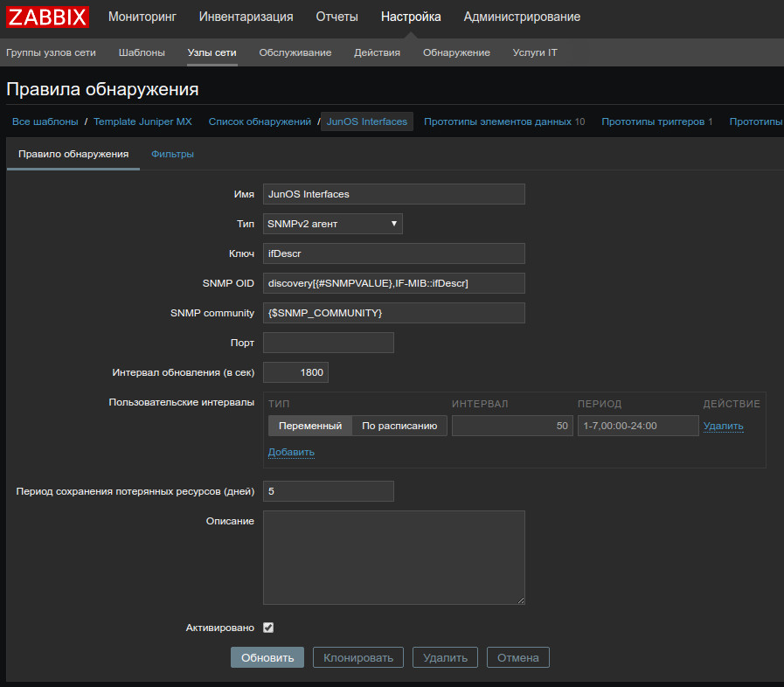Open the Тип dropdown (SNMPv2 агент)
The width and height of the screenshot is (784, 687).
[x=332, y=224]
